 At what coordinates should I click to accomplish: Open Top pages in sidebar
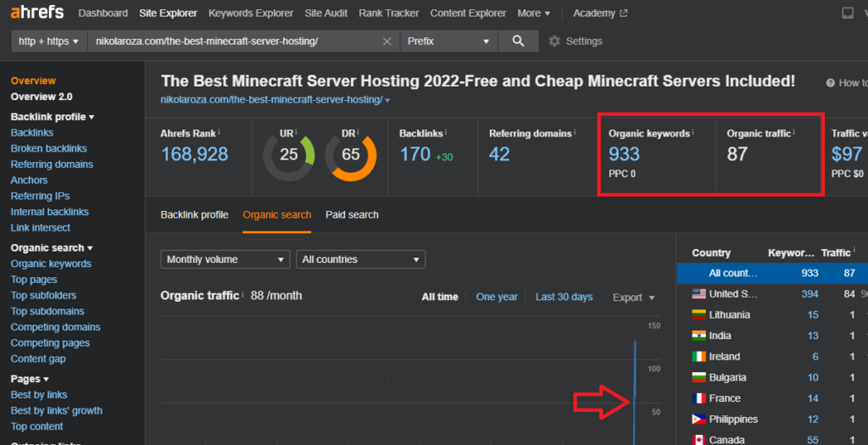(34, 280)
